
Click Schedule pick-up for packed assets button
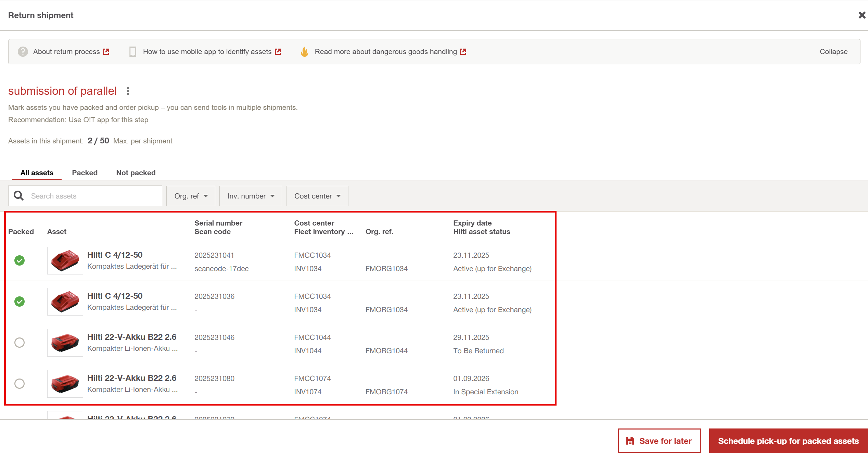(x=788, y=441)
